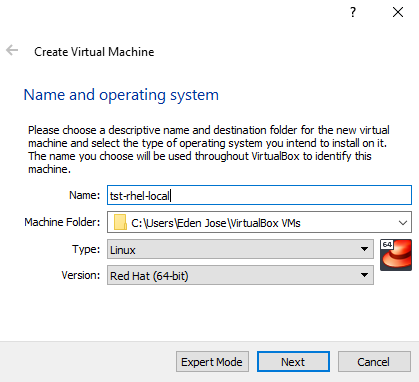
Task: Expand the Machine Folder chevron arrow
Action: pos(403,222)
